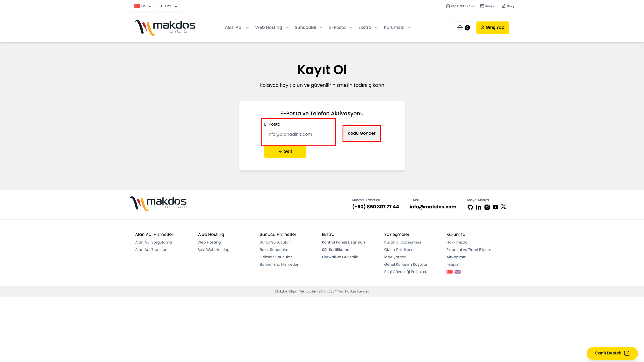Click the 'Sözleşmeler' footer heading

coord(396,235)
